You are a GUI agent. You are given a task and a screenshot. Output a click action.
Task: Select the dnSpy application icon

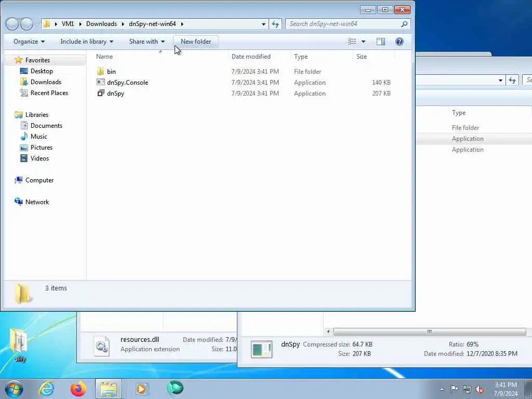[101, 93]
